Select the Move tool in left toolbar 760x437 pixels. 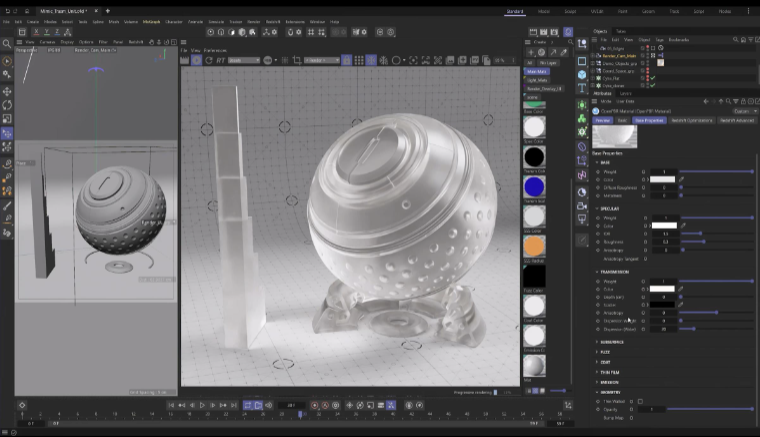tap(7, 90)
